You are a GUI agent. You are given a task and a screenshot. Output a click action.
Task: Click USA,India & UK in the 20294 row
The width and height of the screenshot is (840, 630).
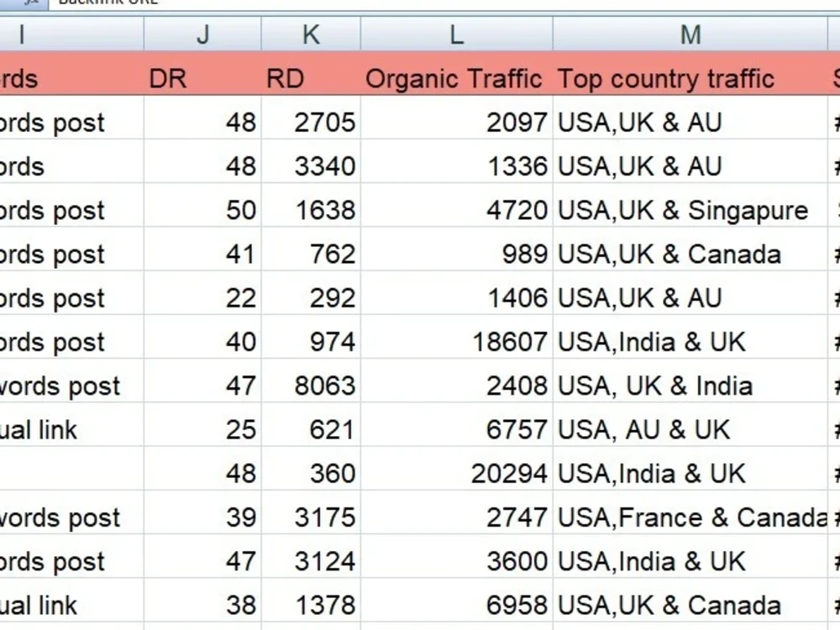click(690, 470)
